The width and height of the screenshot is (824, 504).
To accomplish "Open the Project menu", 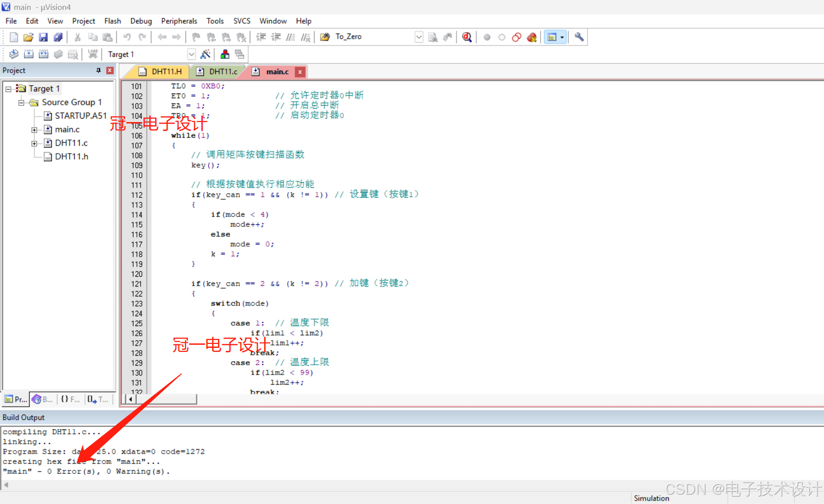I will coord(84,21).
